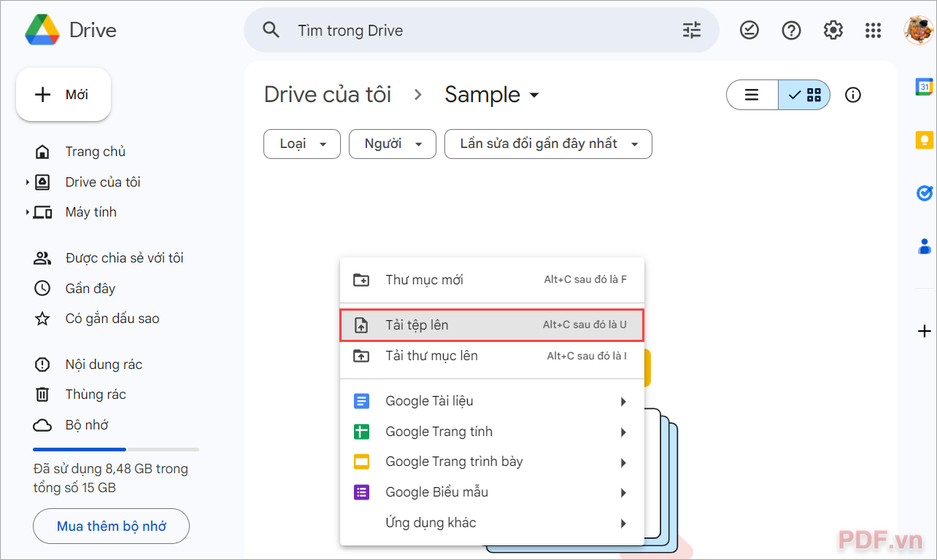Viewport: 937px width, 560px height.
Task: Open Lần sửa đổi gần đây nhất filter
Action: [548, 144]
